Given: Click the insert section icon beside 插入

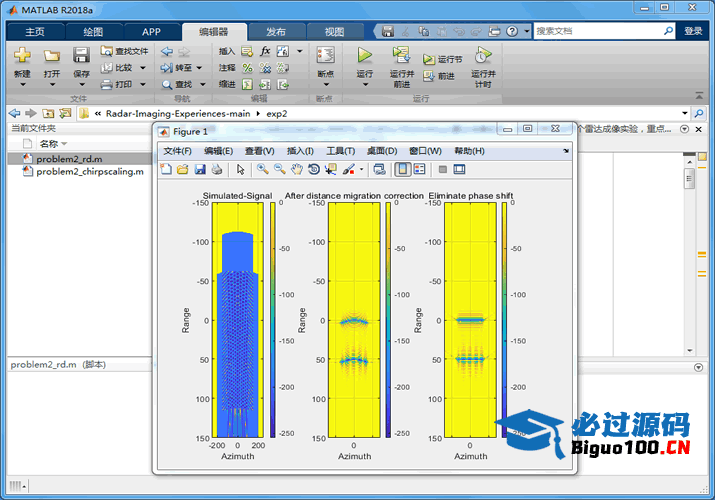Looking at the screenshot, I should (x=247, y=51).
